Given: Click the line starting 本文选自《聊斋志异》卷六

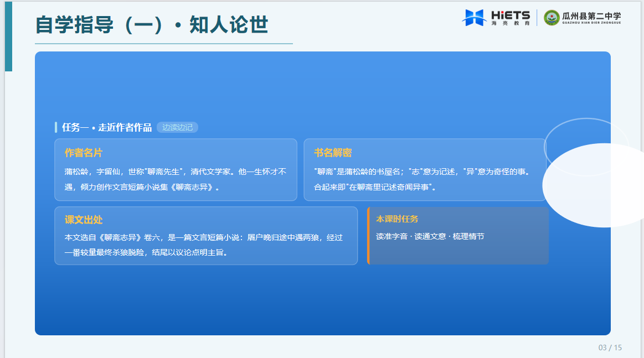Looking at the screenshot, I should point(203,237).
